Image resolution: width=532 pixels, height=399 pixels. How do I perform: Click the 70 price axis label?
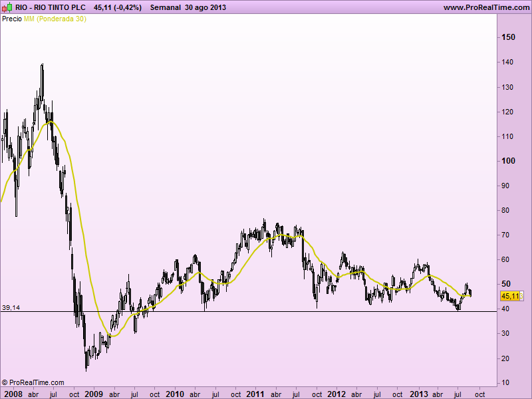[505, 235]
